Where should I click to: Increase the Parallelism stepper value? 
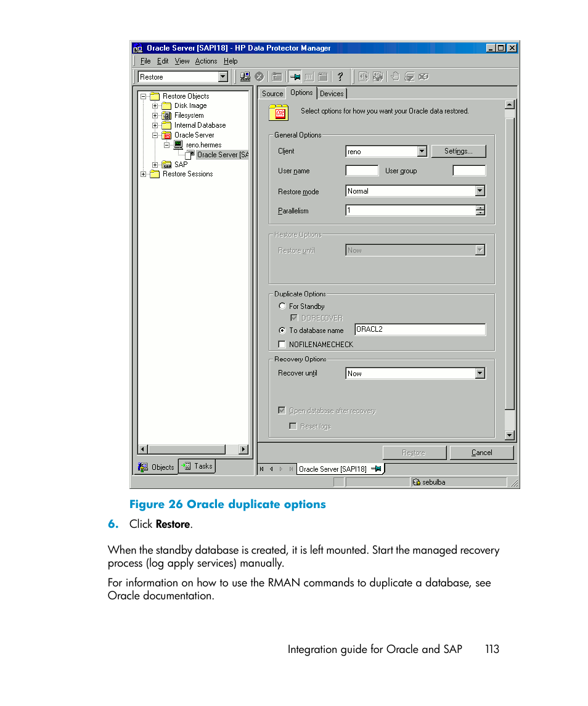point(480,208)
